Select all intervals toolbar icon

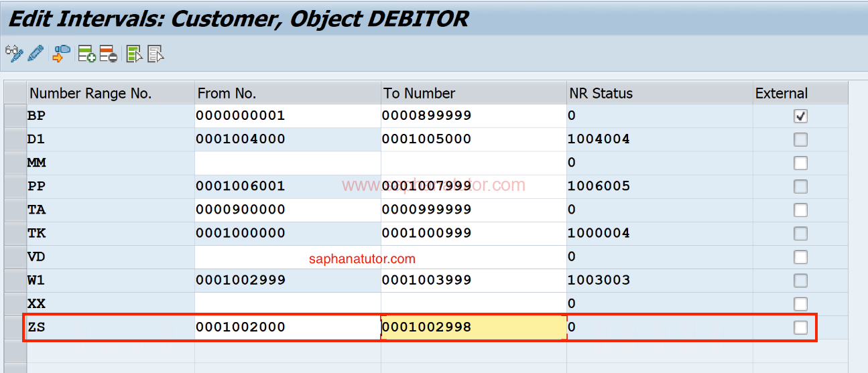coord(135,54)
